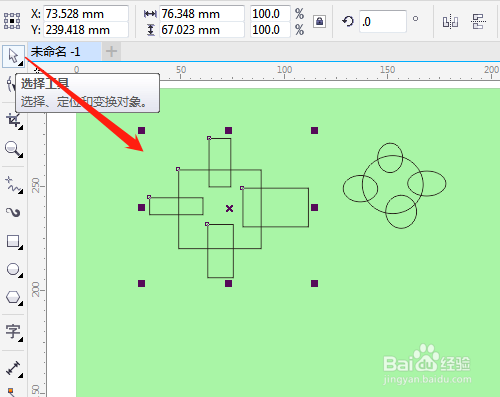Switch to the 未命名 -1 document tab
The image size is (500, 397).
click(x=64, y=52)
